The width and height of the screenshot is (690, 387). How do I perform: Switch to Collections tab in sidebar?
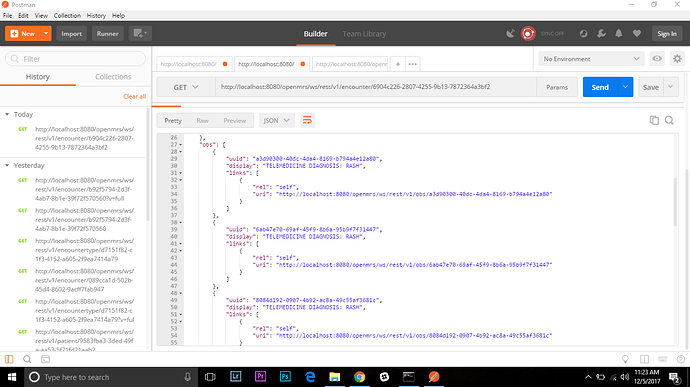113,77
